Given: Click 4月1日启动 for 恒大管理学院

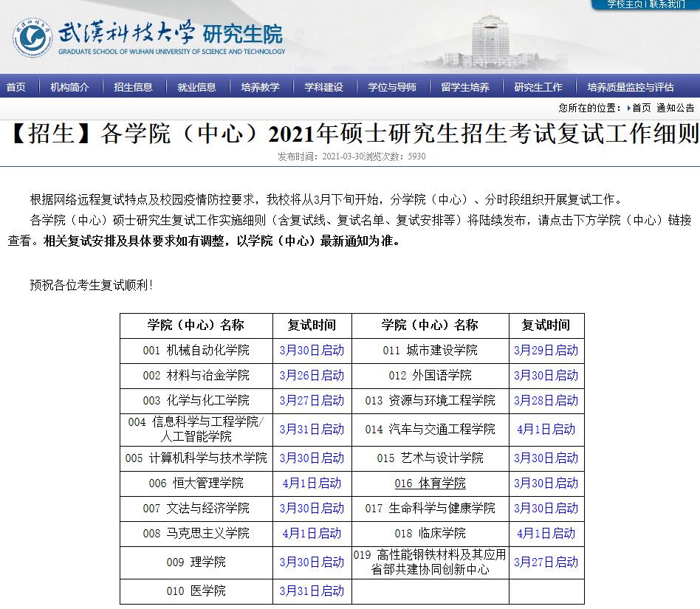Looking at the screenshot, I should 312,484.
